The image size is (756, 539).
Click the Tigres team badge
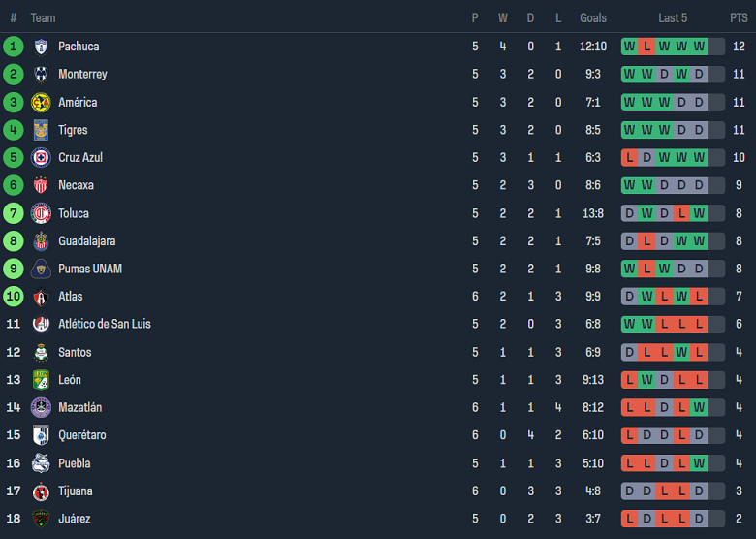(x=41, y=130)
